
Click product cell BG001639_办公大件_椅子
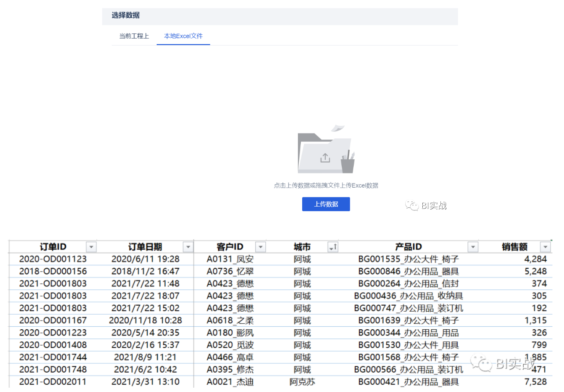(409, 320)
